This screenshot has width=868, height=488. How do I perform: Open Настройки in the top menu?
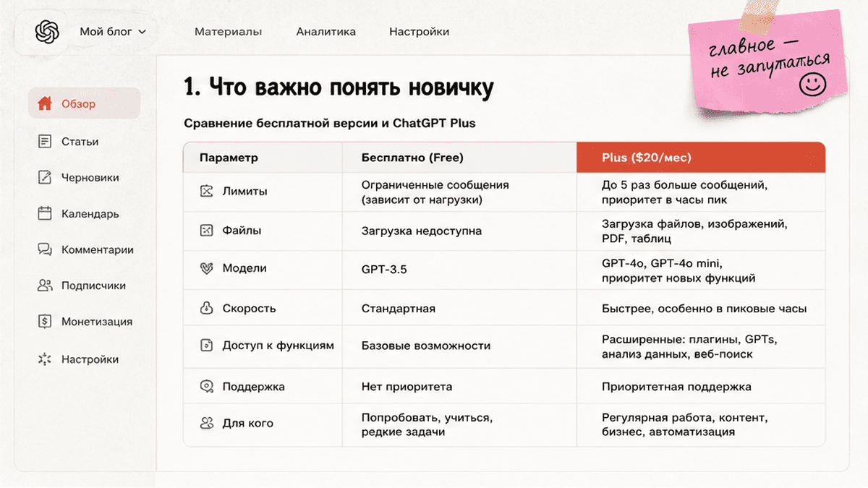[x=419, y=32]
